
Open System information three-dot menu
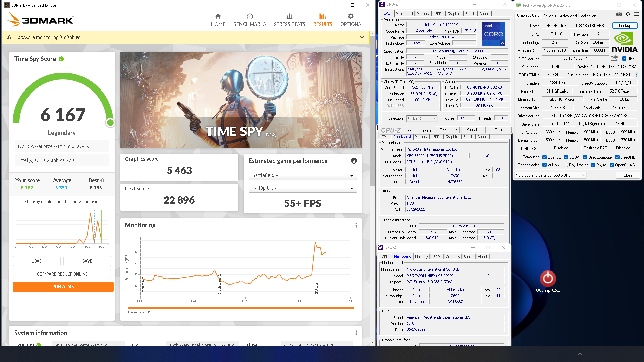(x=356, y=333)
